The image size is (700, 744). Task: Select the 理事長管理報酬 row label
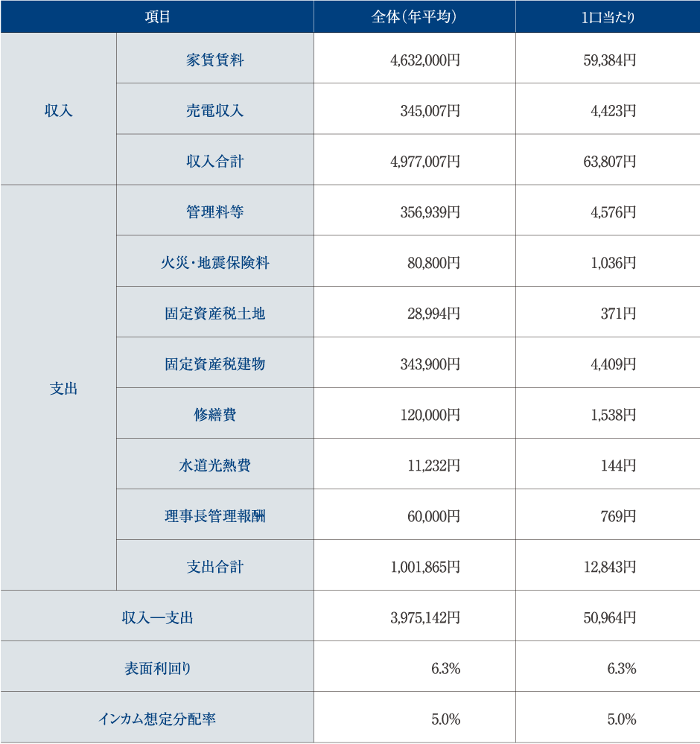point(214,515)
